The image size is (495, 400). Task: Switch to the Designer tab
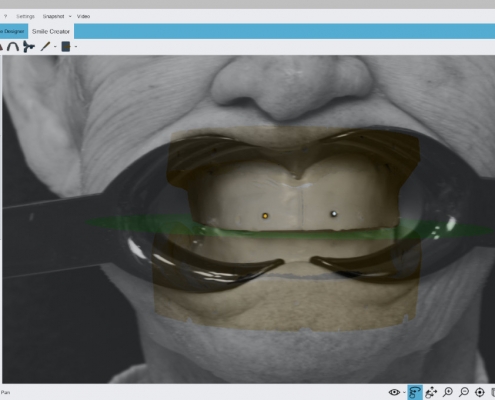point(13,31)
